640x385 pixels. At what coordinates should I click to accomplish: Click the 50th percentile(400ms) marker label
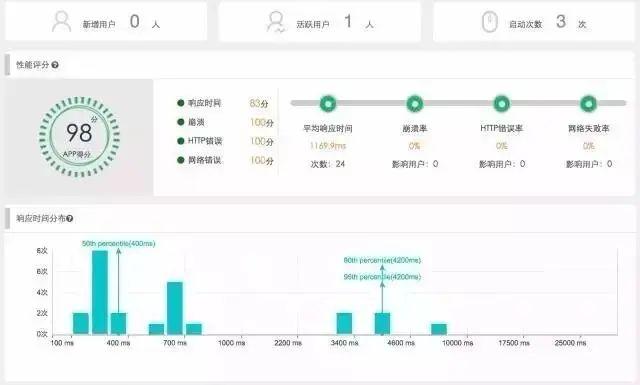pyautogui.click(x=118, y=244)
